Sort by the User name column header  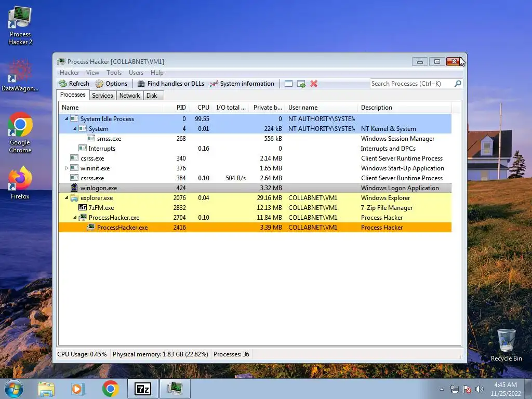pyautogui.click(x=321, y=108)
